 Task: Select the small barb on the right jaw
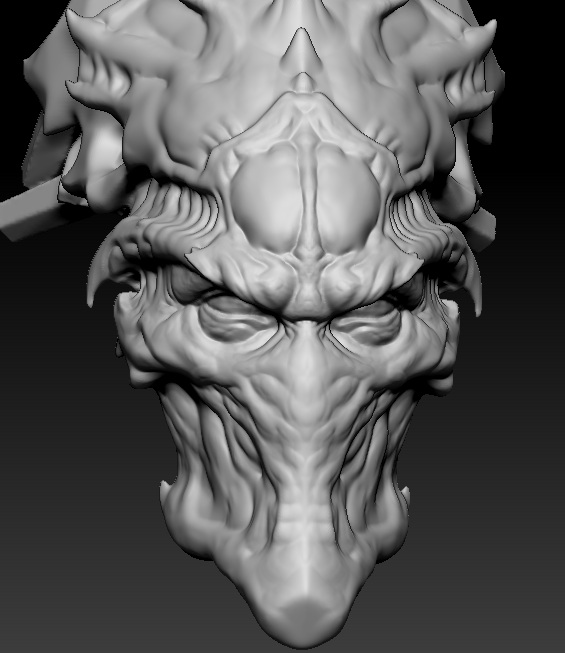coord(406,493)
